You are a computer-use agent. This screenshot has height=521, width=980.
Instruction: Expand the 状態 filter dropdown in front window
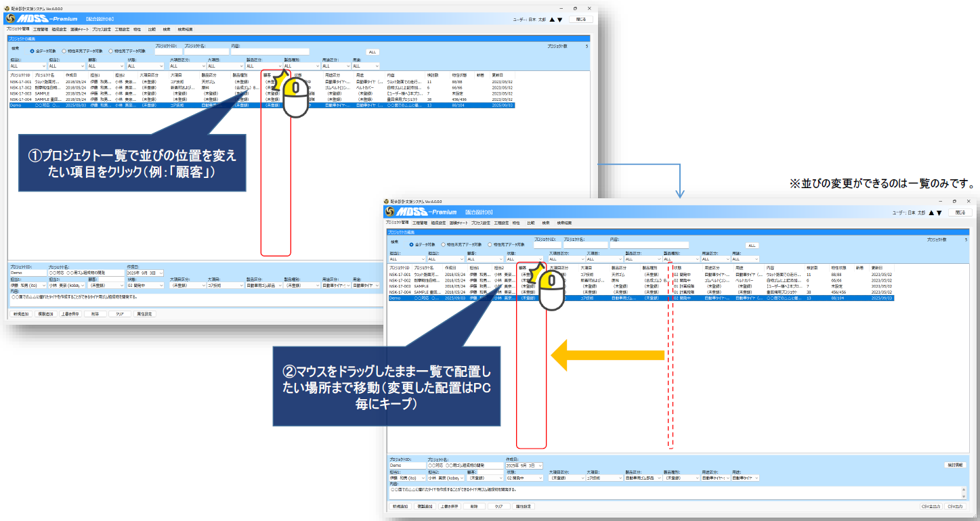tap(540, 259)
